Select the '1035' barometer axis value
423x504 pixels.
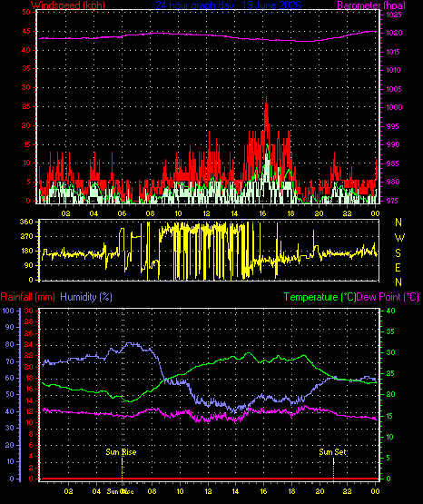coord(394,15)
